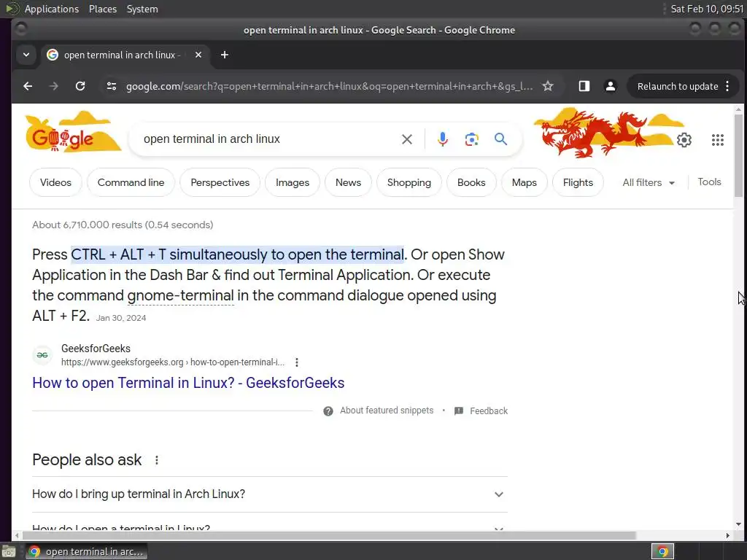The image size is (747, 560).
Task: Close the Google Search tab
Action: pyautogui.click(x=198, y=55)
